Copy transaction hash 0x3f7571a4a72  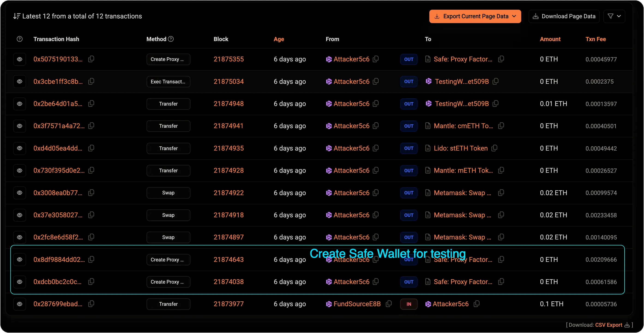[91, 126]
